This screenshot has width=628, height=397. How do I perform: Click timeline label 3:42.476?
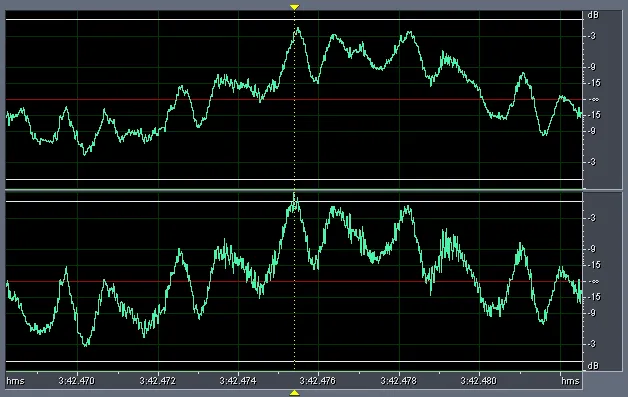318,381
